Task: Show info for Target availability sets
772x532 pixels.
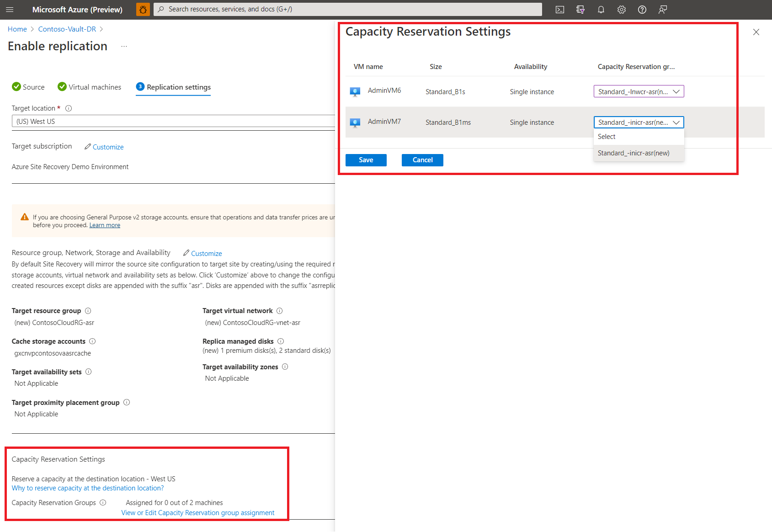Action: click(89, 372)
